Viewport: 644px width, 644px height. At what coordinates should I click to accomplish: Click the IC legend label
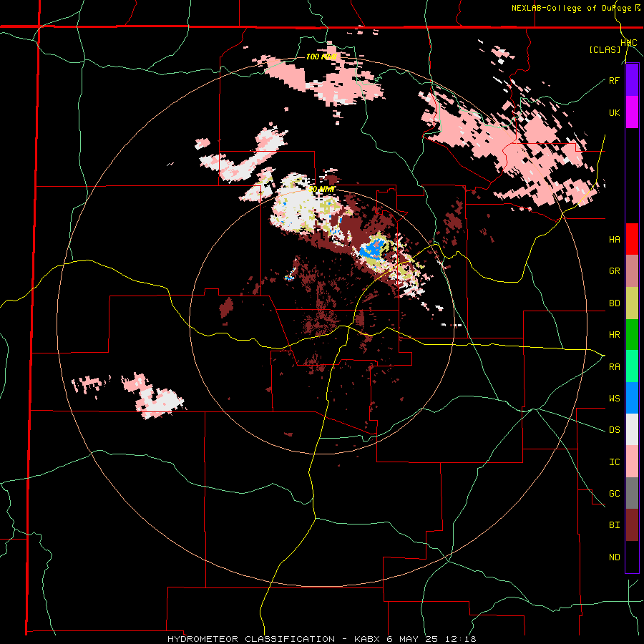point(614,462)
